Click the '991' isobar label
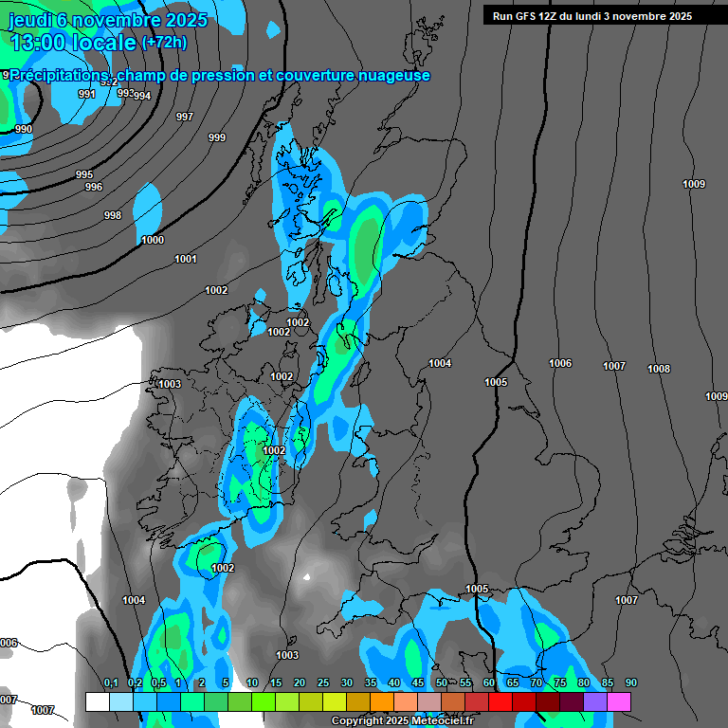Image resolution: width=728 pixels, height=728 pixels. point(87,94)
